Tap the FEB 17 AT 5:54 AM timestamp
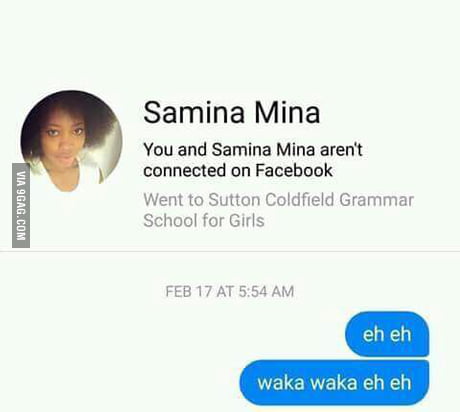Screen dimensions: 460x412 (230, 291)
